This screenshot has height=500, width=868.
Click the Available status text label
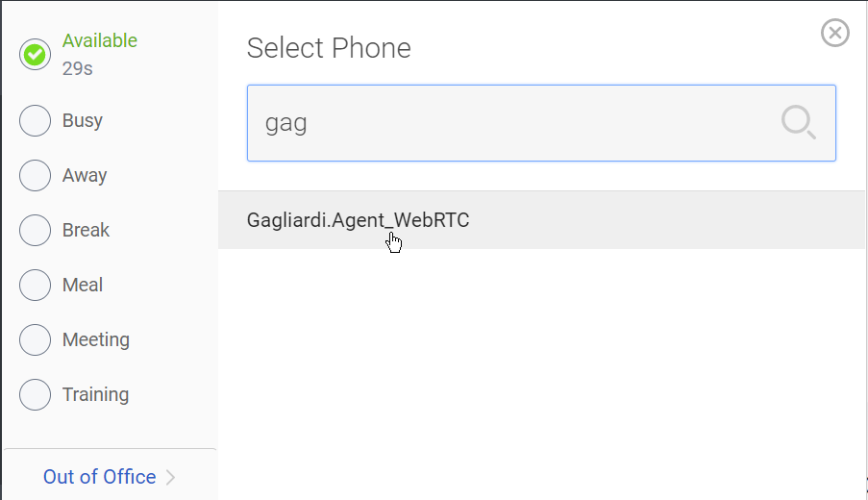[x=100, y=40]
